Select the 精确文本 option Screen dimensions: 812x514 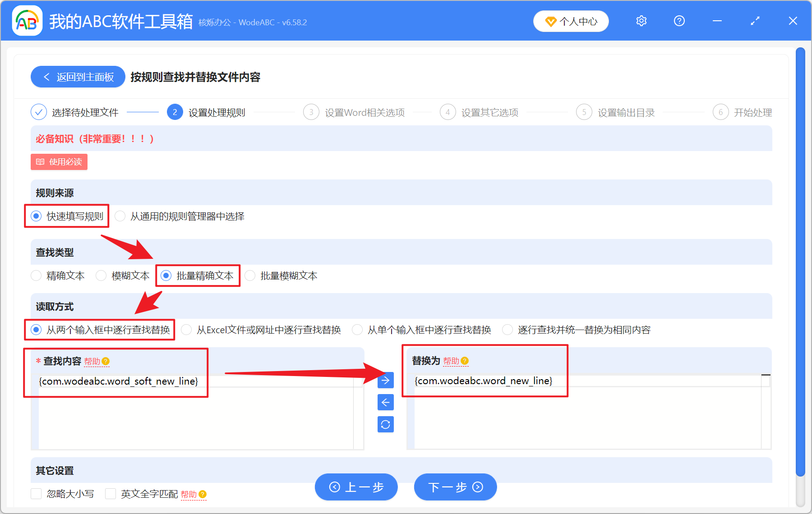click(x=36, y=275)
